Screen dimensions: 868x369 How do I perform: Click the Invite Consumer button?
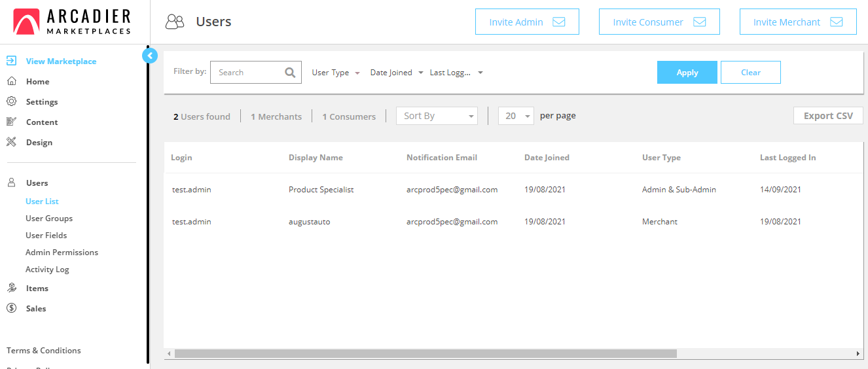pyautogui.click(x=659, y=22)
